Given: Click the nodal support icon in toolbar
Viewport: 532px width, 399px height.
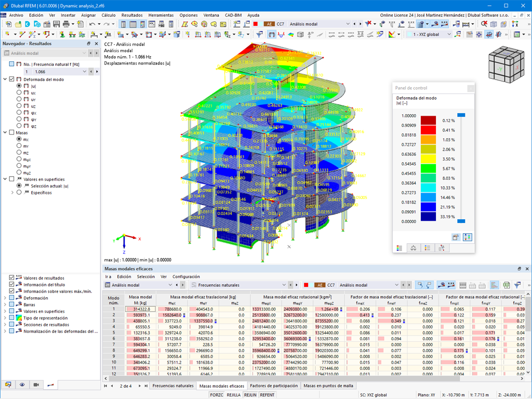Looking at the screenshot, I should [62, 34].
